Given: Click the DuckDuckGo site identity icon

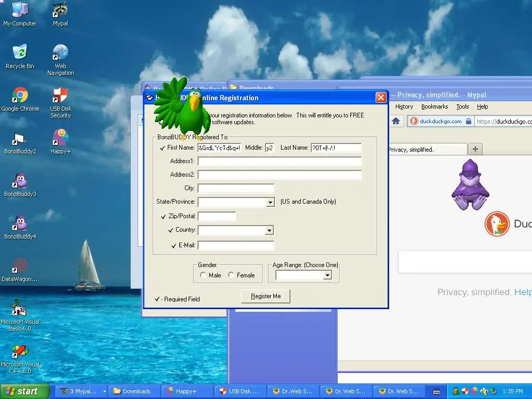Looking at the screenshot, I should tap(414, 121).
